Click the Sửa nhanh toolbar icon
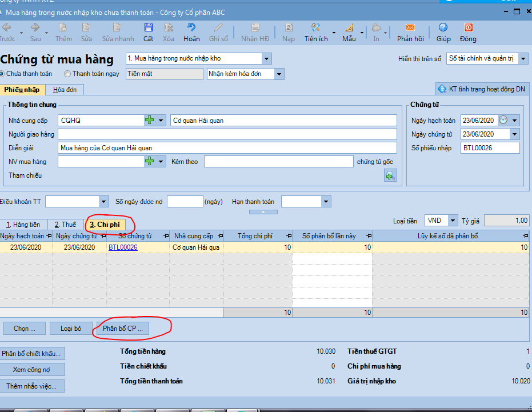The height and width of the screenshot is (412, 532). (x=118, y=33)
